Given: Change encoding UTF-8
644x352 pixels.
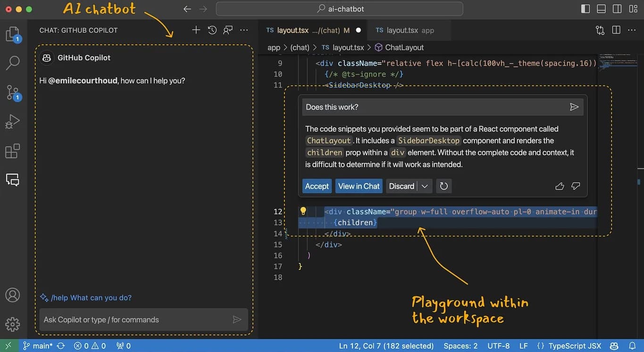Looking at the screenshot, I should coord(498,346).
